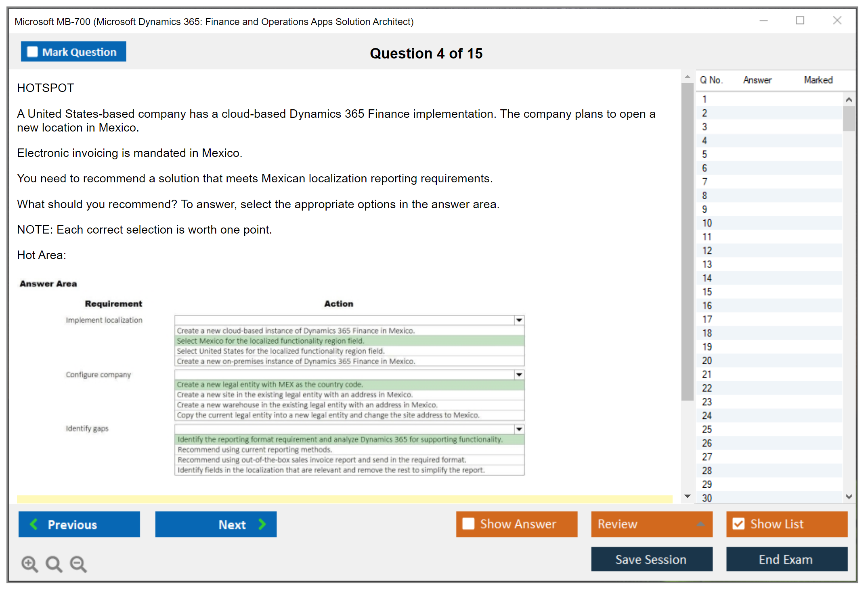Open the Implement localization dropdown

point(519,320)
